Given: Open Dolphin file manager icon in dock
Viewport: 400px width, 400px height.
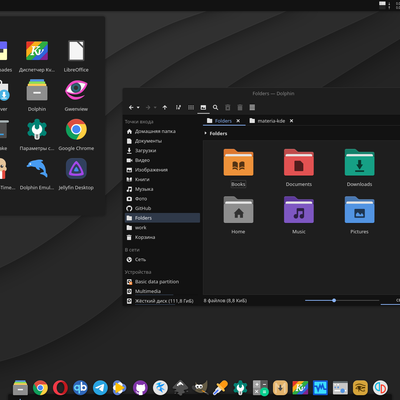Looking at the screenshot, I should (20, 388).
